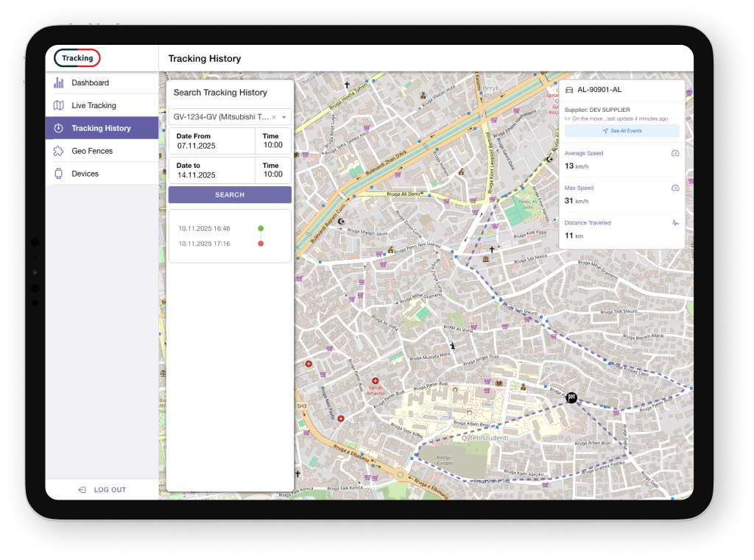Select the green start point 16:46 marker

[x=261, y=229]
